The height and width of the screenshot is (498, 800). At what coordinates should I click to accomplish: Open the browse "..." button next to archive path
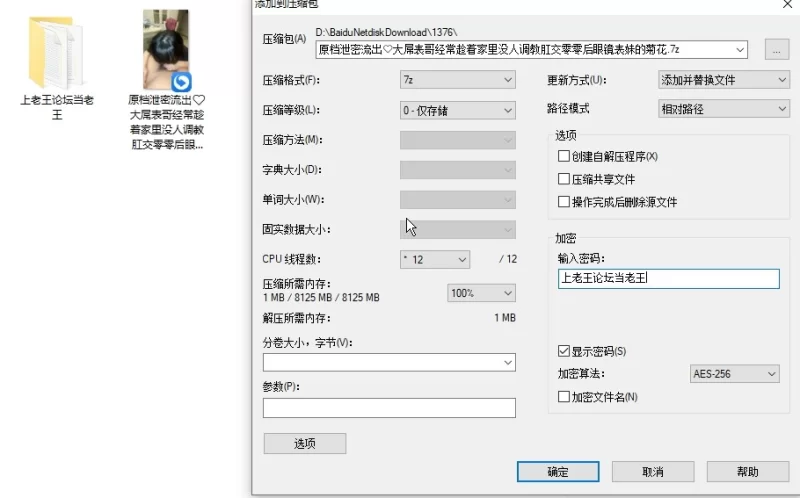pos(777,50)
